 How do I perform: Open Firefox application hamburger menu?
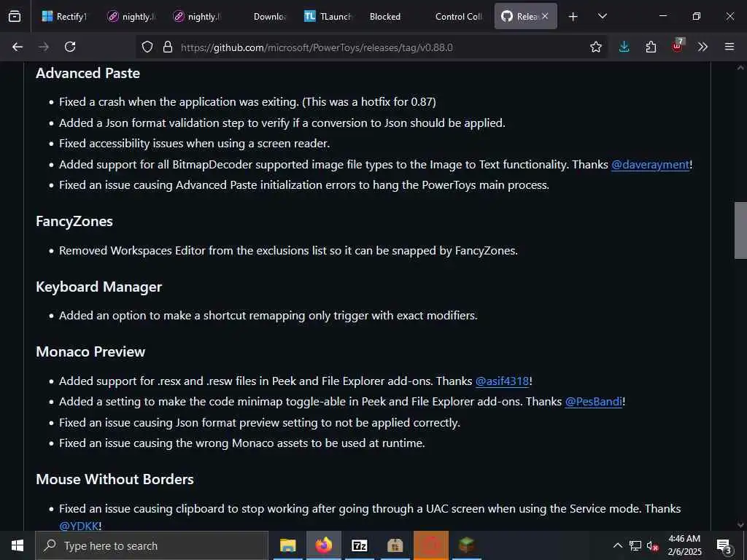pyautogui.click(x=729, y=47)
